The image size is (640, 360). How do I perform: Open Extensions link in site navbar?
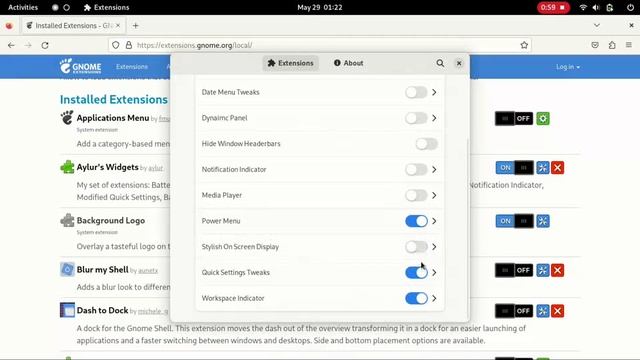click(132, 67)
